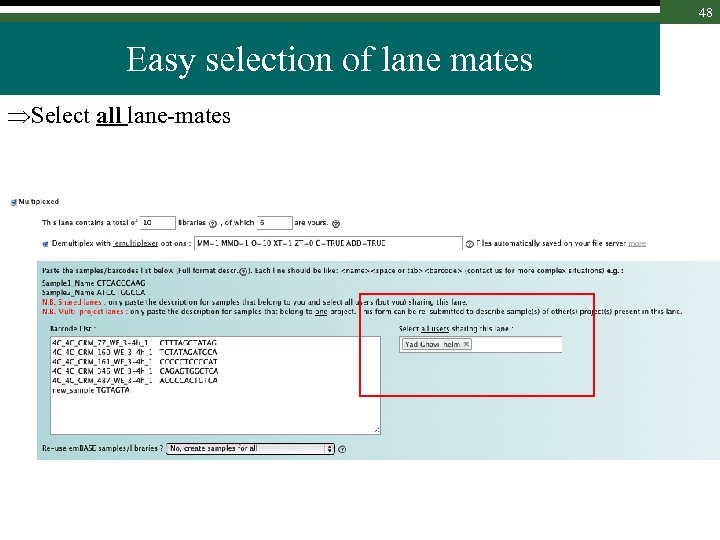The width and height of the screenshot is (720, 540).
Task: Click the 'Barcode List' label
Action: click(73, 329)
